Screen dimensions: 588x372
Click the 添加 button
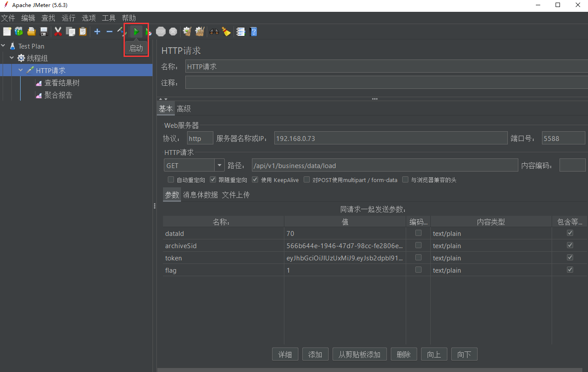coord(315,354)
